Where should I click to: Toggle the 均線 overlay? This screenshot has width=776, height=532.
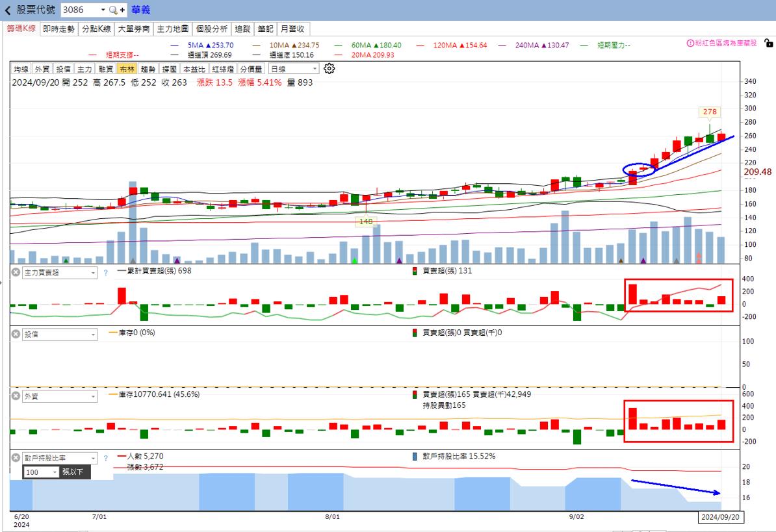(21, 69)
